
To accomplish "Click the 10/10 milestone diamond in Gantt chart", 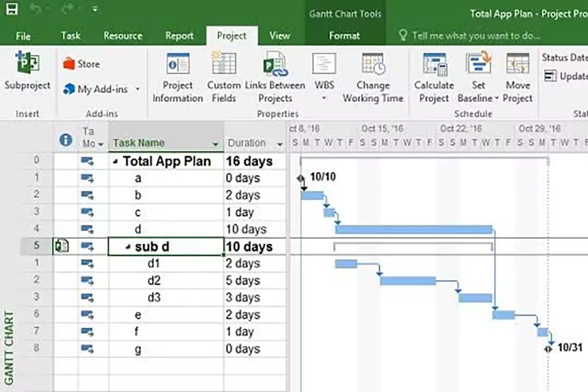I will point(301,178).
